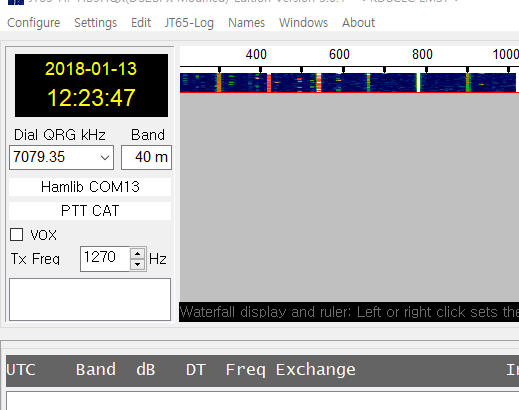Click the date and time clock display
This screenshot has width=519, height=410.
click(91, 85)
